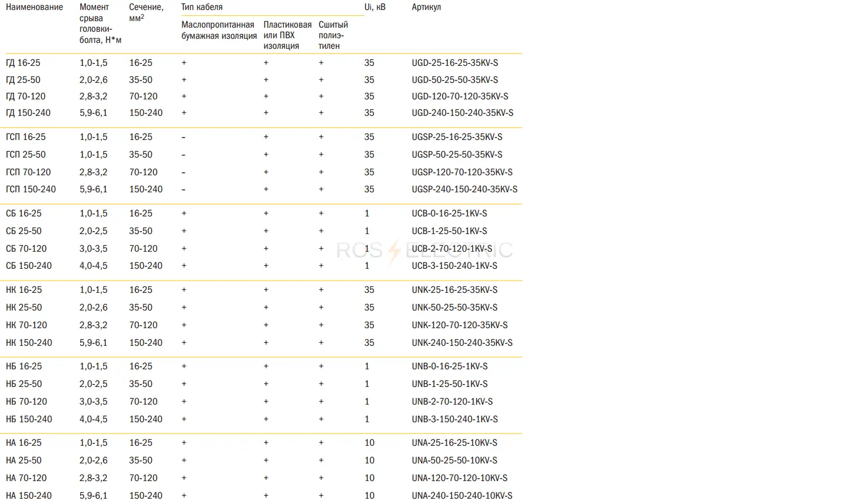Image resolution: width=850 pixels, height=504 pixels.
Task: Select the row name 'ГСП 25-50'
Action: (25, 155)
